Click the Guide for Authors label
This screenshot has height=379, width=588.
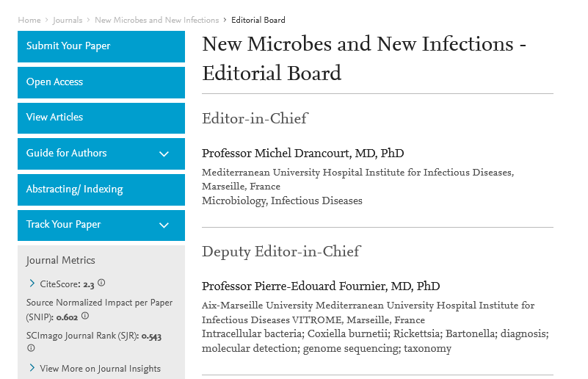[67, 154]
